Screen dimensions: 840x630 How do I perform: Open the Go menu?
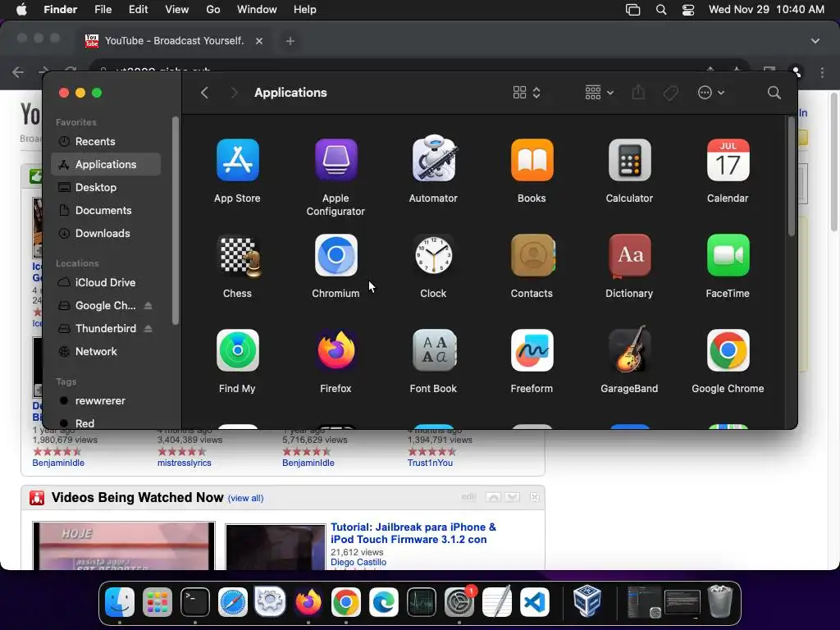pos(213,10)
